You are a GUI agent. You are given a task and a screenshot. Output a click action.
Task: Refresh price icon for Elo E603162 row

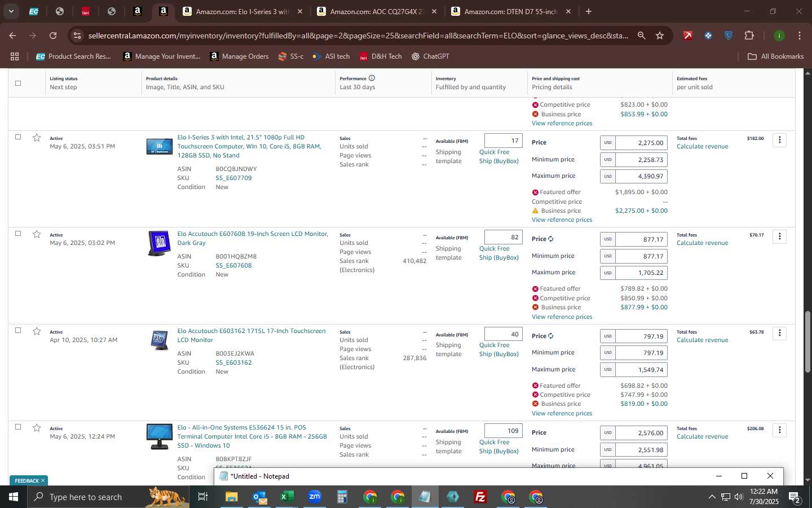tap(551, 336)
